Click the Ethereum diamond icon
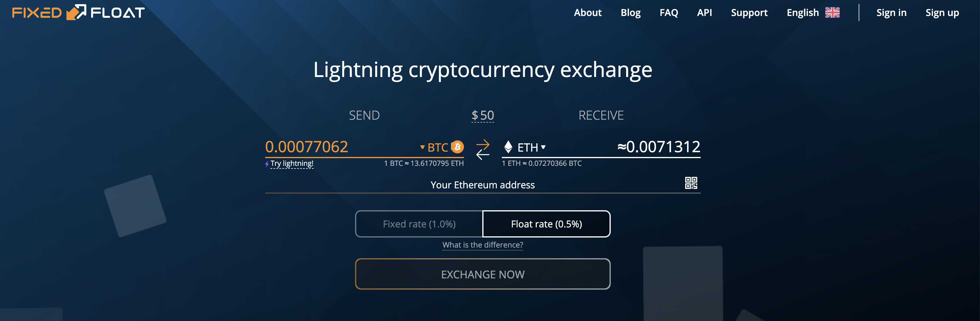Screen dimensions: 980x321 508,147
